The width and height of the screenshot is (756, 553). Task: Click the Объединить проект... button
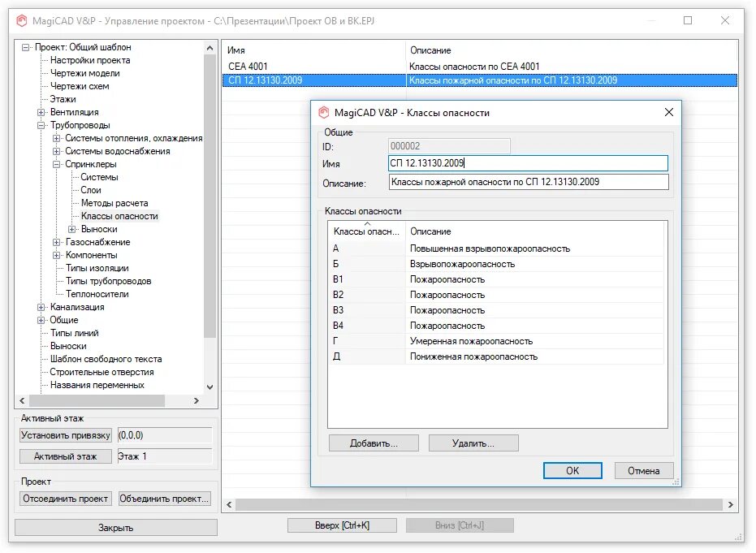click(x=164, y=499)
